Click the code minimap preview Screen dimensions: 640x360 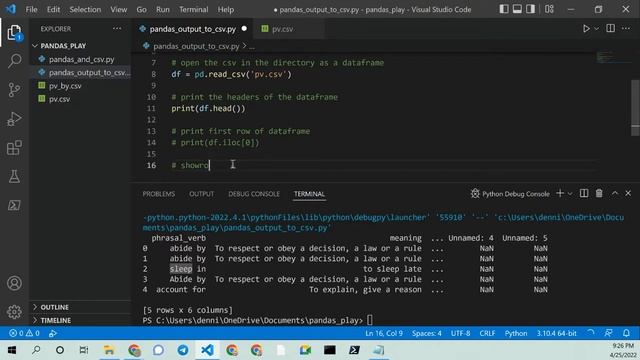coord(612,57)
